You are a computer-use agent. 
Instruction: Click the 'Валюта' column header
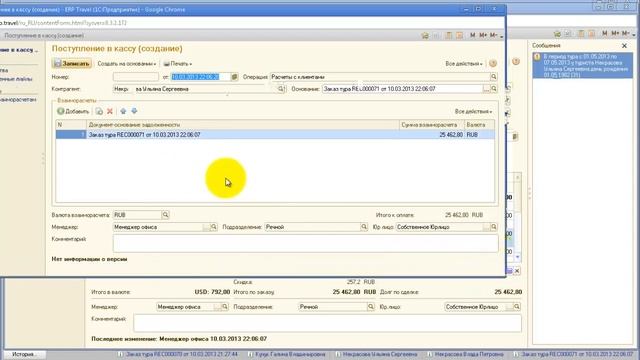coord(480,125)
